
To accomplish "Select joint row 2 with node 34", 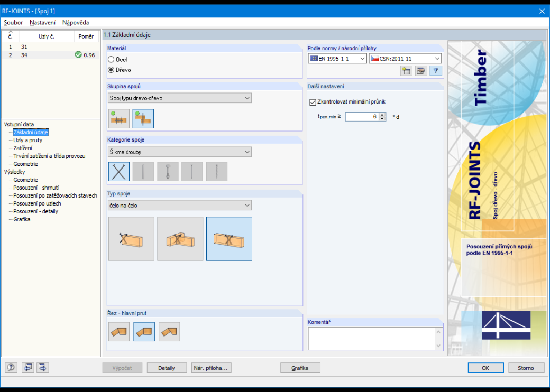I will coord(51,55).
